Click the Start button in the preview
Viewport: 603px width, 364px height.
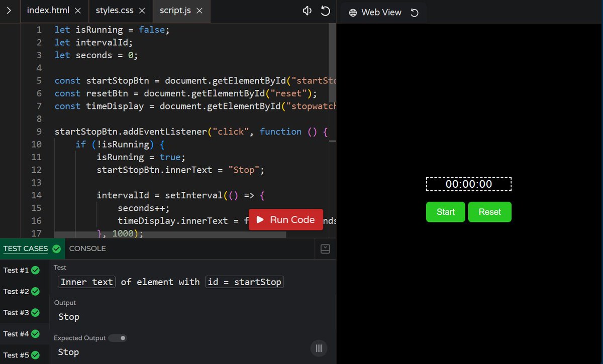pyautogui.click(x=445, y=212)
